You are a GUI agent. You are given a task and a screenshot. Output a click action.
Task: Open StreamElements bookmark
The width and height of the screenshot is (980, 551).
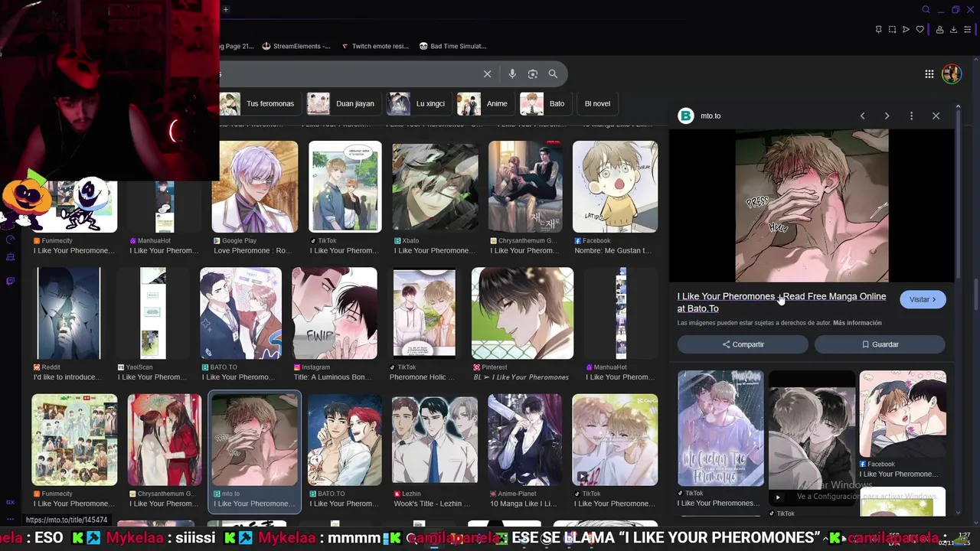click(296, 46)
